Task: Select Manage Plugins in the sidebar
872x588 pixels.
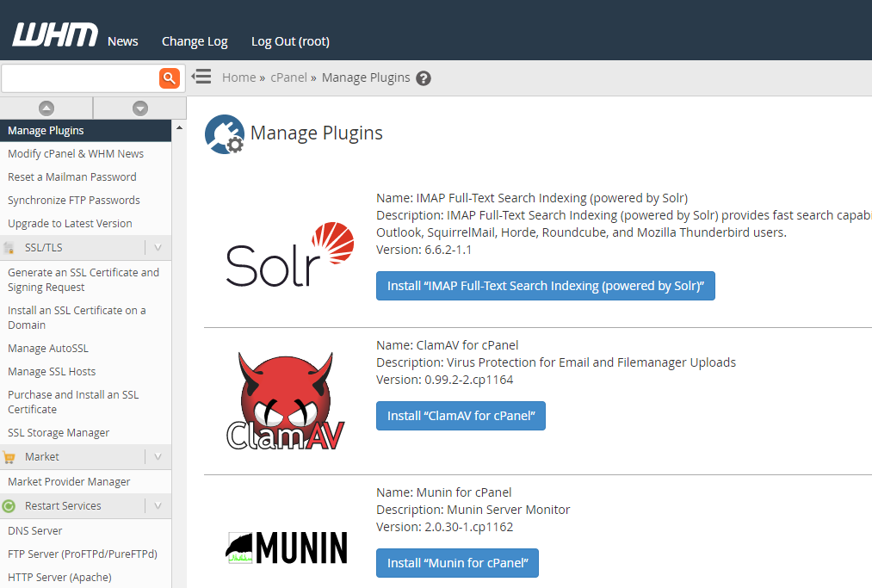Action: coord(85,131)
